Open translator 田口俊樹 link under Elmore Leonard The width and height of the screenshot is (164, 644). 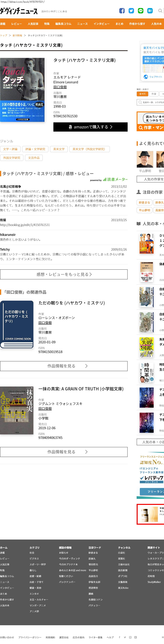coord(60,87)
